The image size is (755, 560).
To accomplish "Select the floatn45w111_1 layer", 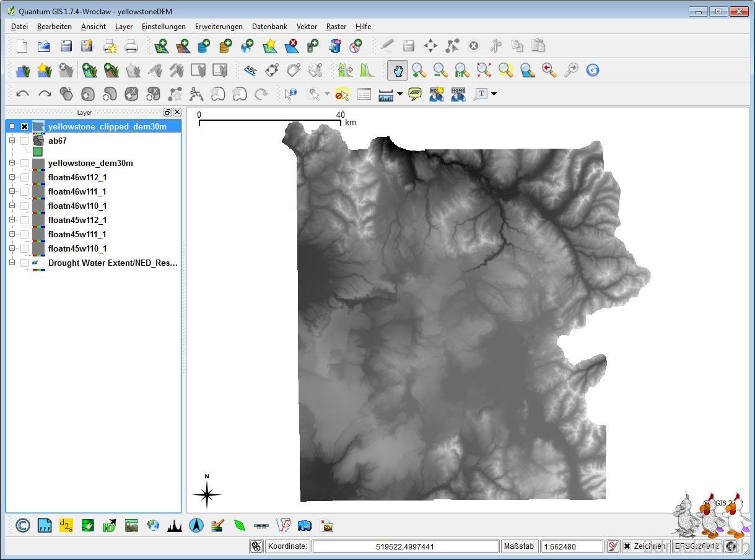I will click(x=77, y=234).
